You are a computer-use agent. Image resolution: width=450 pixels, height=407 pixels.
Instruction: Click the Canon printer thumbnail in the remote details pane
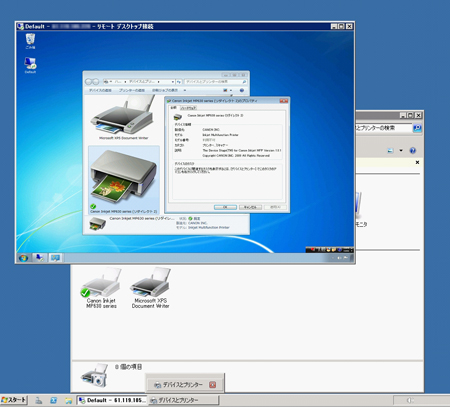pos(97,224)
